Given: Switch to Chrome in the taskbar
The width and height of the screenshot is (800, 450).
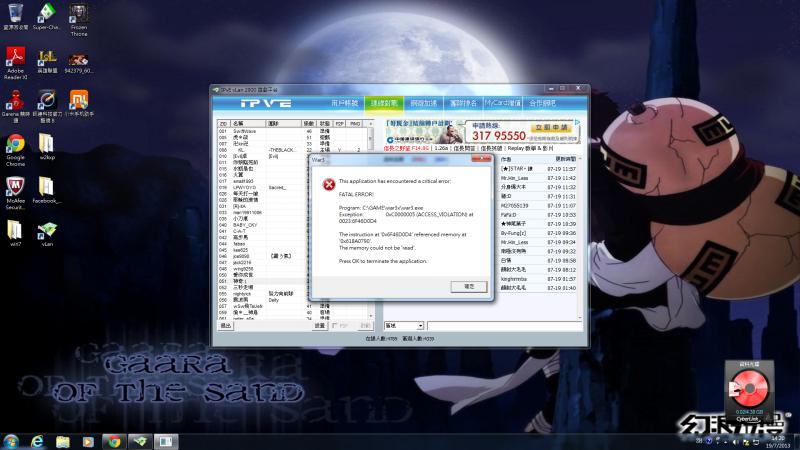Looking at the screenshot, I should pyautogui.click(x=114, y=441).
